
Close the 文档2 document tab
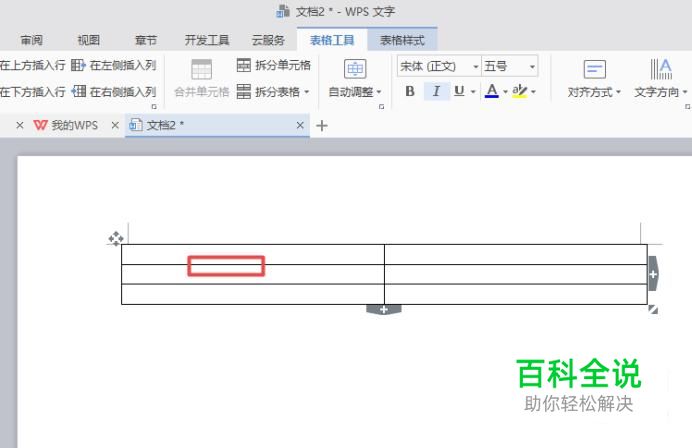tap(300, 125)
